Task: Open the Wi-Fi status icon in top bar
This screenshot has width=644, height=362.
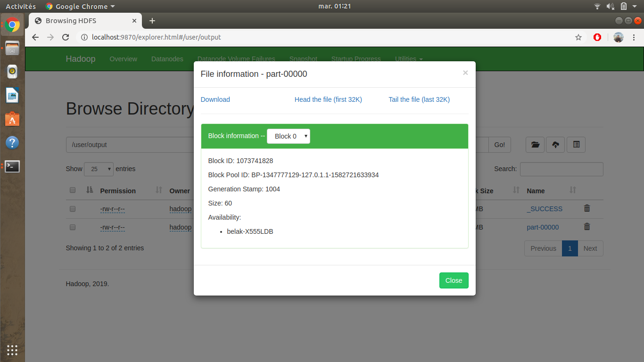Action: tap(597, 6)
